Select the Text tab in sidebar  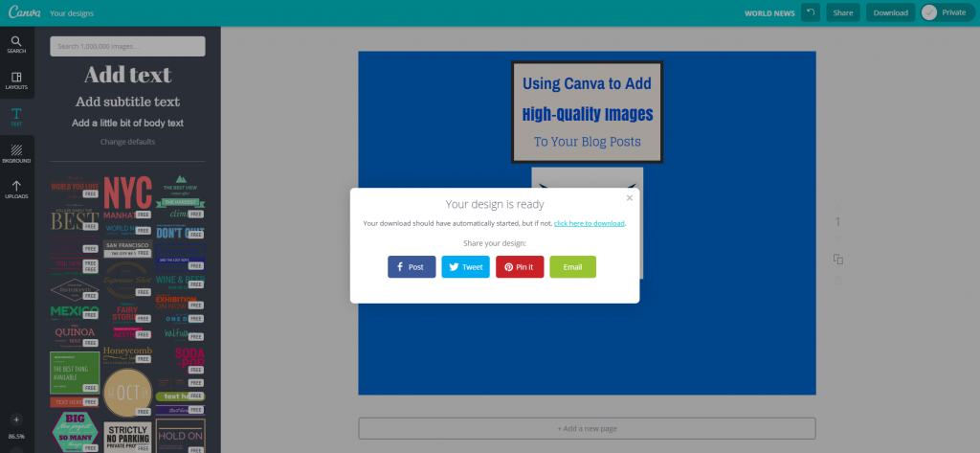point(17,117)
